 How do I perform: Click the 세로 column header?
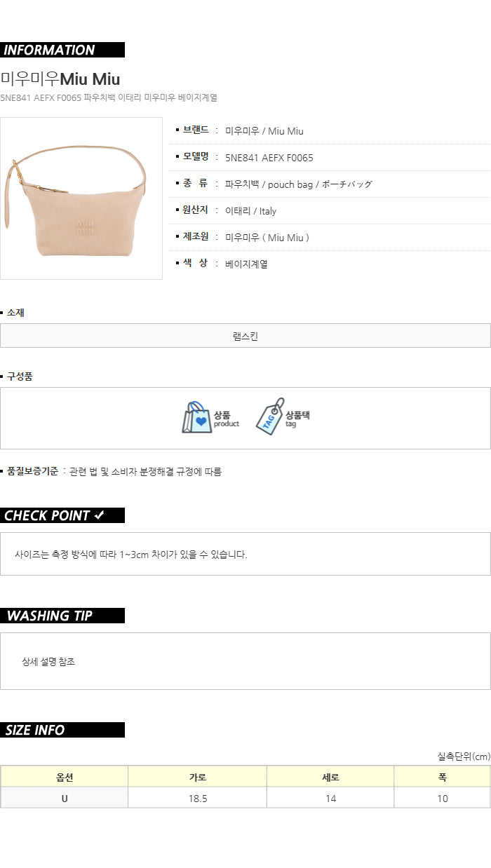coord(330,777)
